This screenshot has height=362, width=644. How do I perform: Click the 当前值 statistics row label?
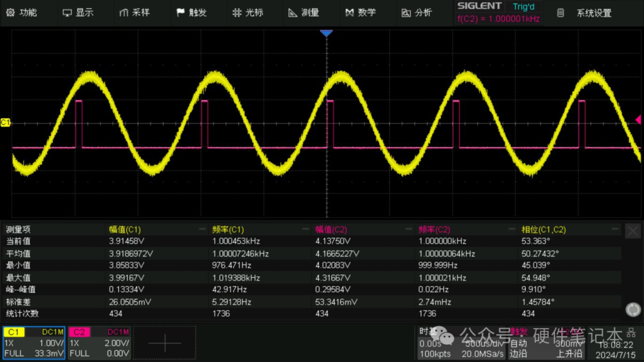[18, 241]
